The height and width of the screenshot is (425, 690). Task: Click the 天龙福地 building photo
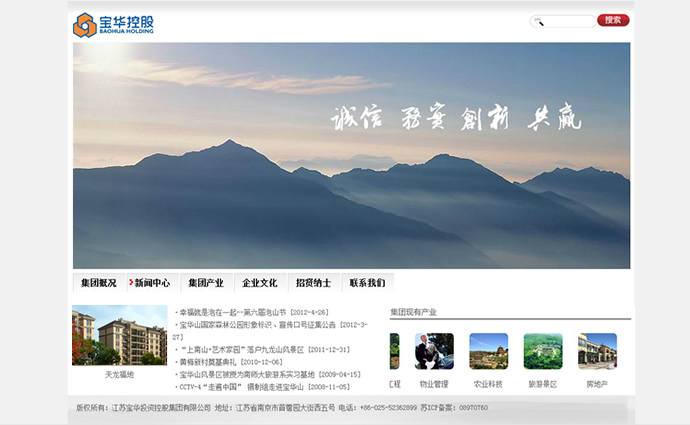click(x=119, y=335)
